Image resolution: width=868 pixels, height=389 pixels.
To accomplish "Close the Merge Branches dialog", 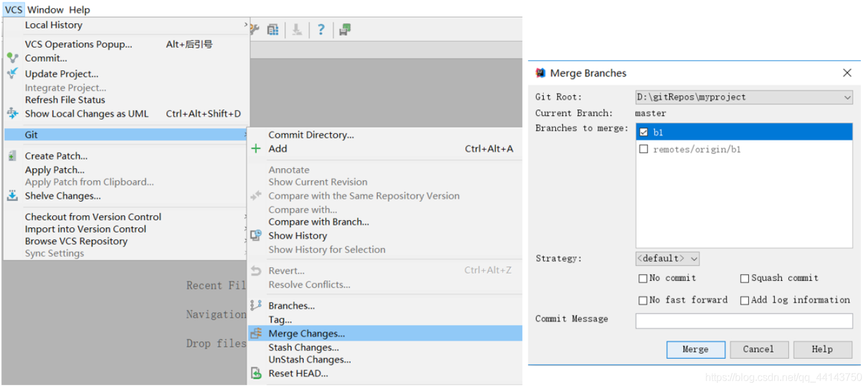I will tap(847, 73).
